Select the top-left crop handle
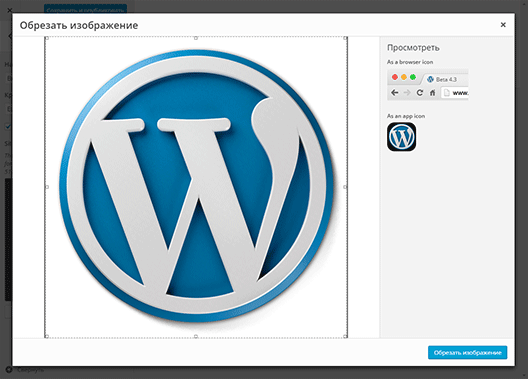This screenshot has height=379, width=528. [46, 38]
